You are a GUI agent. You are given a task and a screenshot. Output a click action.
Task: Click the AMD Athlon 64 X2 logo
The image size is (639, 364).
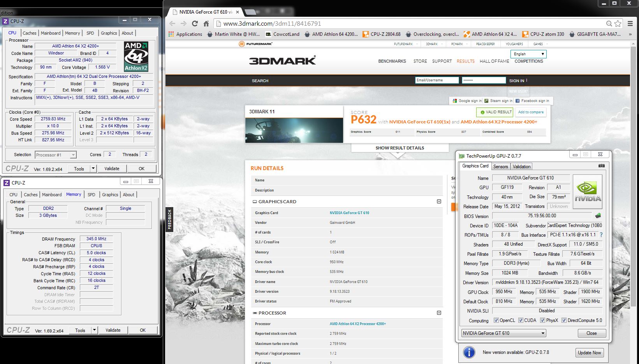[136, 57]
